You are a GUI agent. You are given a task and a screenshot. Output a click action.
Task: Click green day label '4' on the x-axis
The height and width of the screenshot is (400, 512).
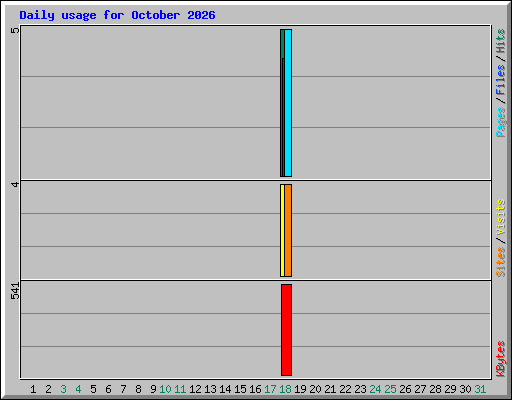78,389
